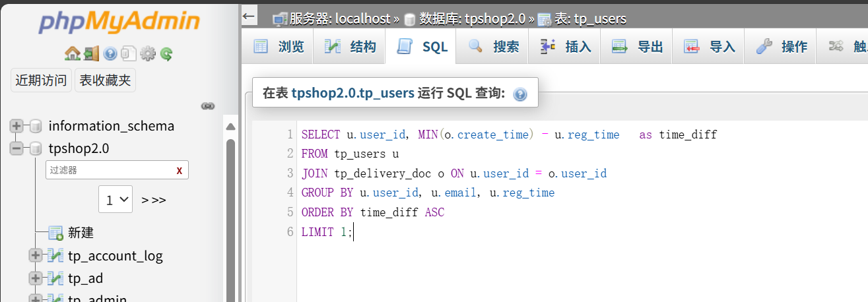Reload navigation panel with green refresh icon
This screenshot has height=302, width=868.
tap(166, 53)
